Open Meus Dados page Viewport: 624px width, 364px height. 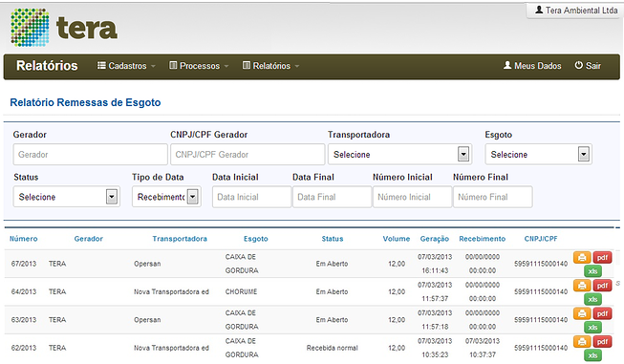[x=532, y=66]
